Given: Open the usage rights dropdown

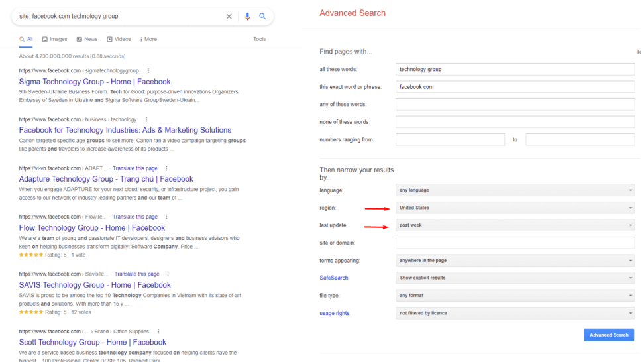Looking at the screenshot, I should coord(515,313).
